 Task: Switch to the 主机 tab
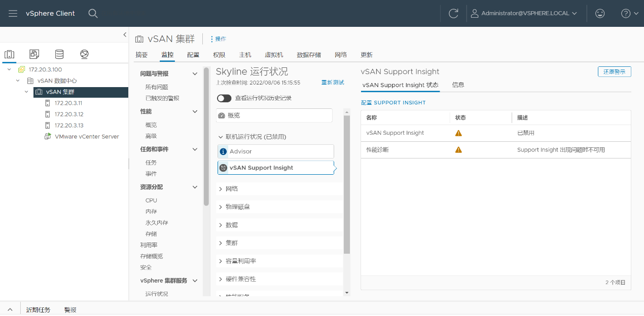(245, 55)
